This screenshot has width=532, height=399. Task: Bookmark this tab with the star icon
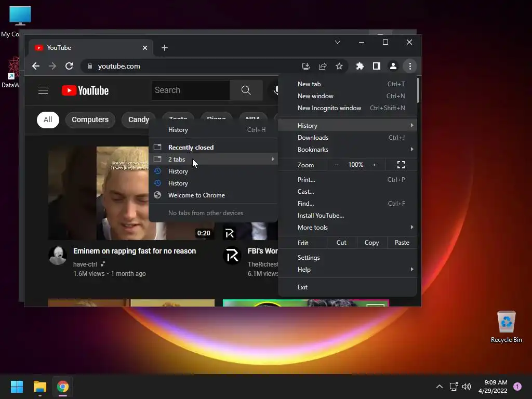pyautogui.click(x=339, y=66)
